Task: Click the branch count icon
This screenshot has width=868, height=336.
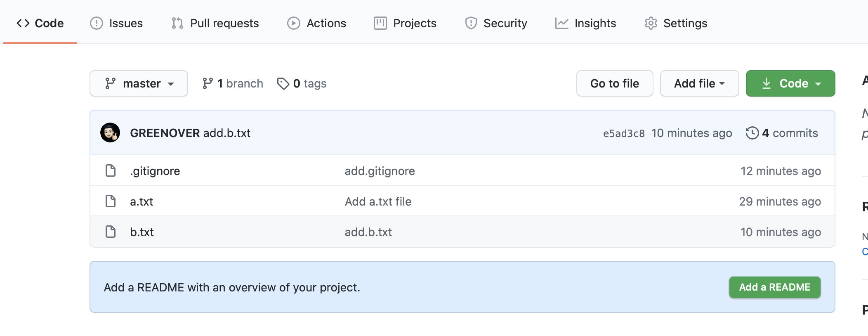Action: pos(208,83)
